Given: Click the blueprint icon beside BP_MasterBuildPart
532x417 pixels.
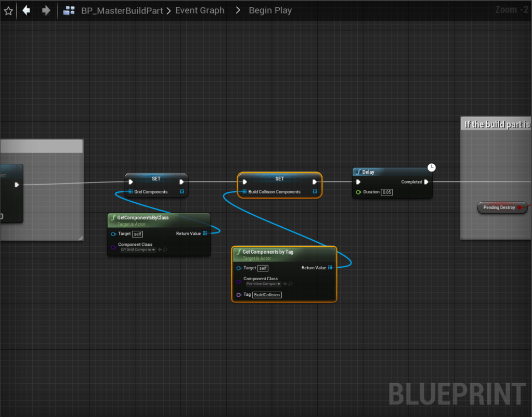Looking at the screenshot, I should [x=69, y=10].
